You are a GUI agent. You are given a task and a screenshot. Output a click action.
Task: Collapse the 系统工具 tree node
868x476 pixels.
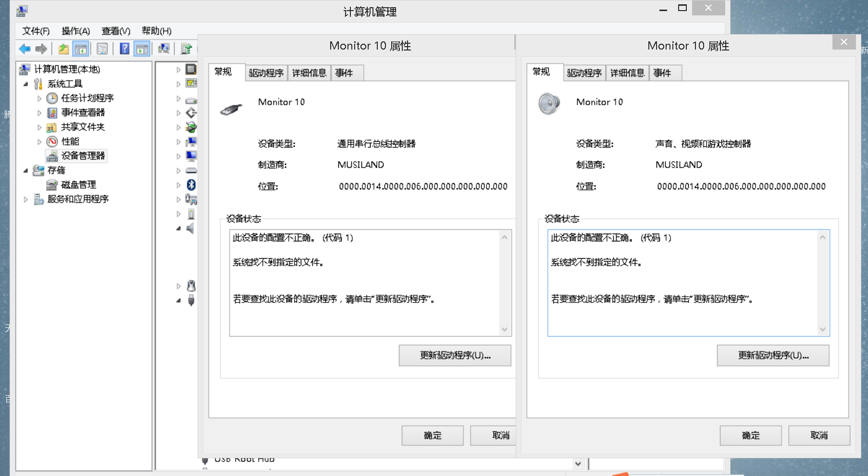pyautogui.click(x=26, y=84)
